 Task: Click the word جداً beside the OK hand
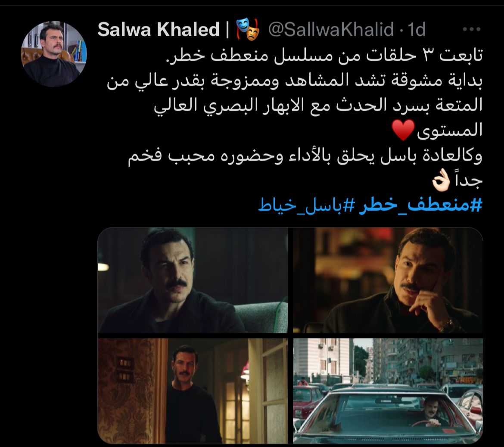[x=469, y=180]
